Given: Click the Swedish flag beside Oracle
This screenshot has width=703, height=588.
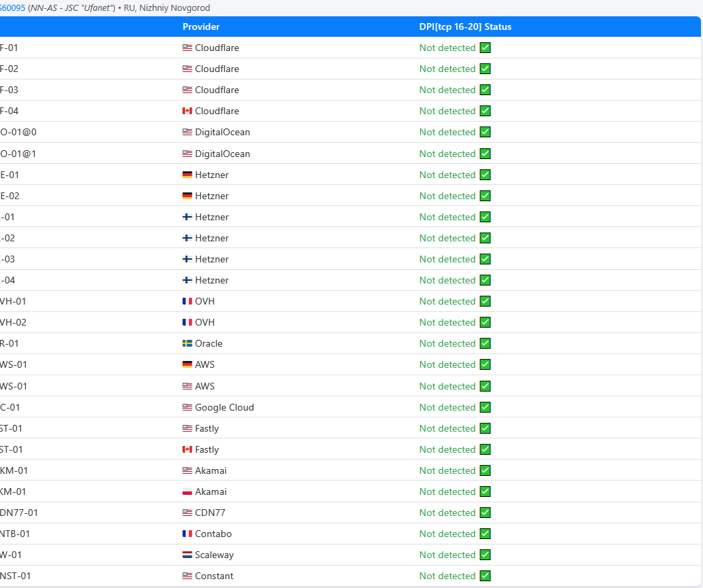Looking at the screenshot, I should click(x=187, y=343).
